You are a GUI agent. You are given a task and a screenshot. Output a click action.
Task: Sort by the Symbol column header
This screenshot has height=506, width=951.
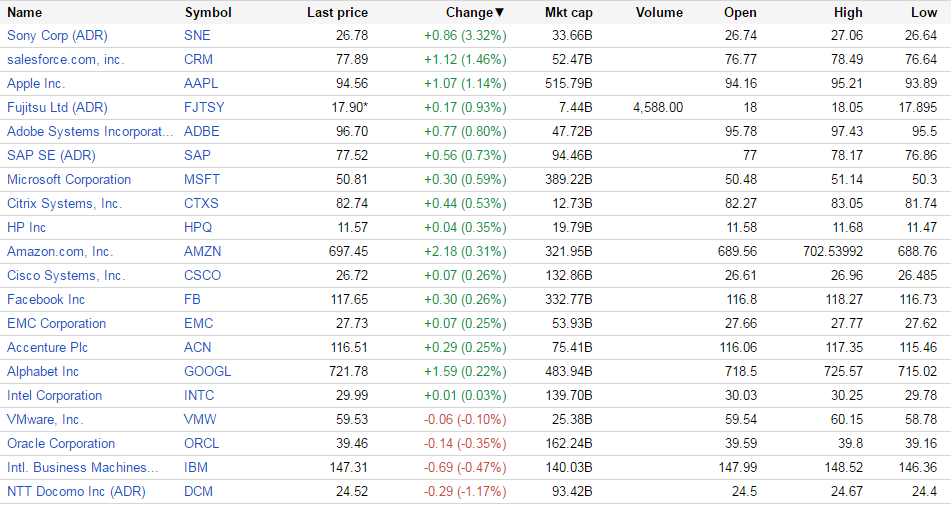(208, 13)
